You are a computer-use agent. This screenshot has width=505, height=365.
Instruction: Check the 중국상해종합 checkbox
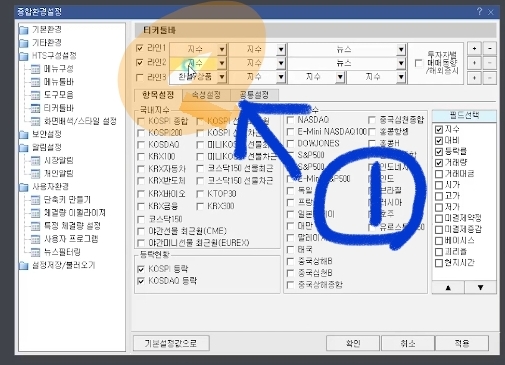(290, 285)
